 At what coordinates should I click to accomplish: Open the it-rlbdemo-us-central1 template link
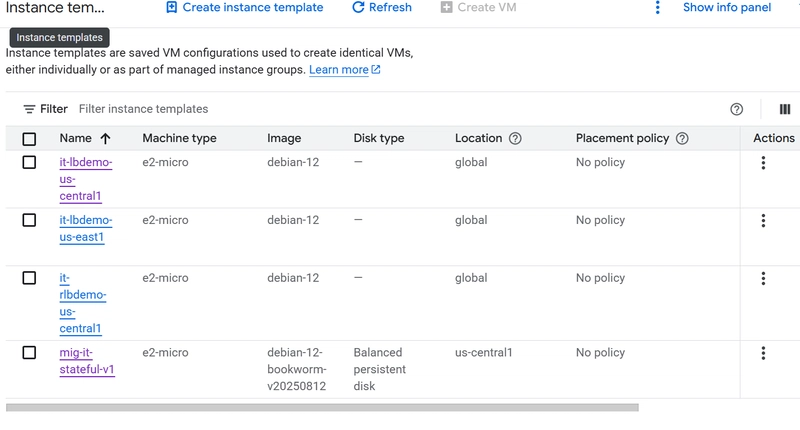click(80, 303)
